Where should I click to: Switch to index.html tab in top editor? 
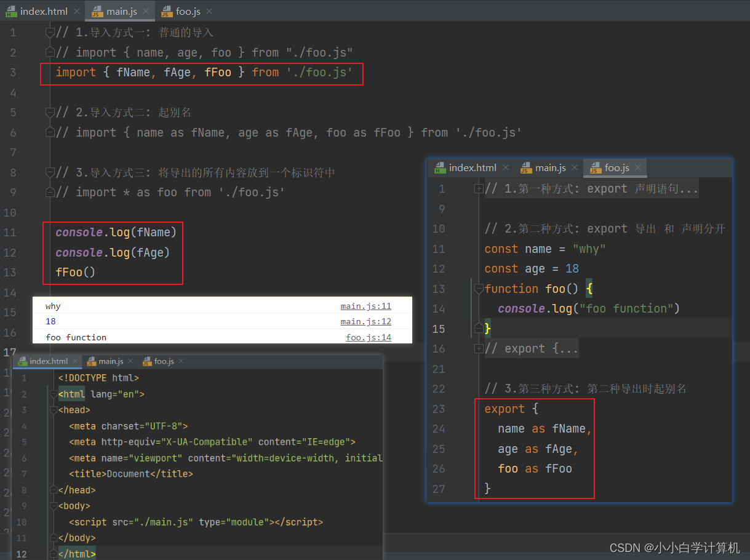click(x=44, y=12)
